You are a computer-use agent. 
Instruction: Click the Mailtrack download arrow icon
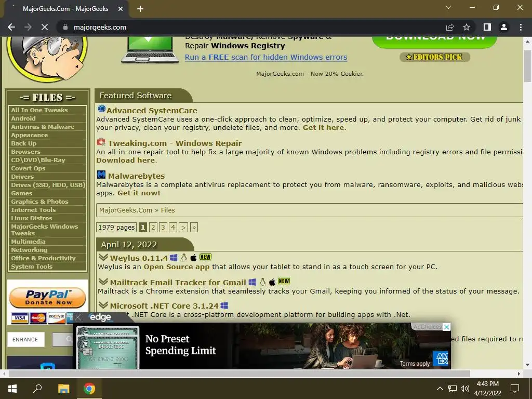(103, 282)
